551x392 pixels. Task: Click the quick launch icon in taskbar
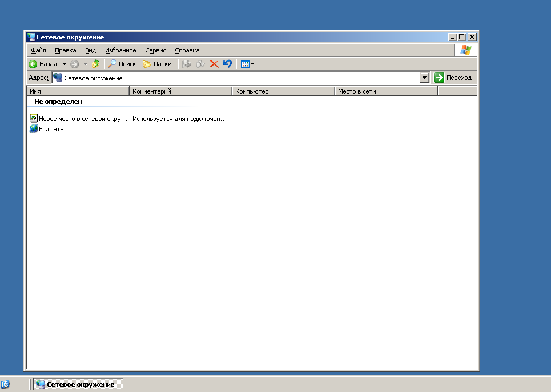5,384
